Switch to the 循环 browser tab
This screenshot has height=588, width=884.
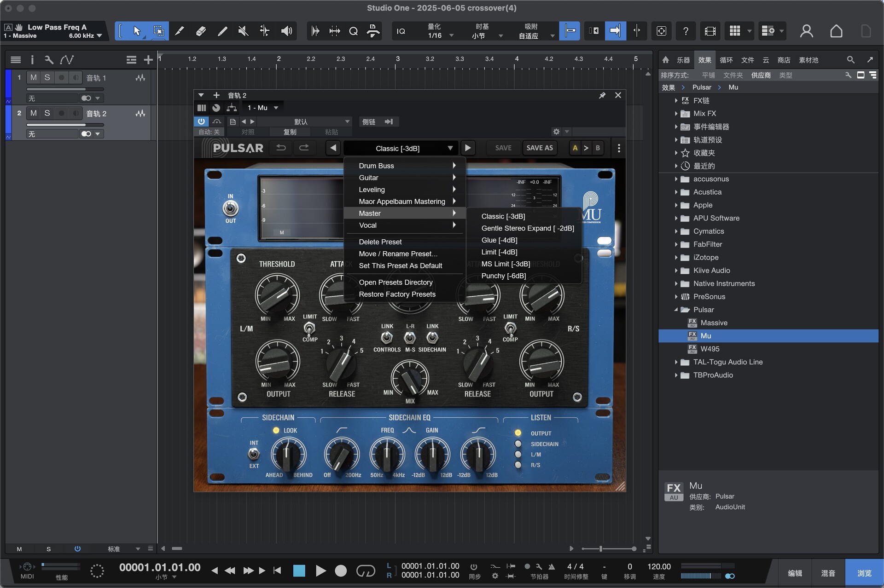[x=726, y=60]
